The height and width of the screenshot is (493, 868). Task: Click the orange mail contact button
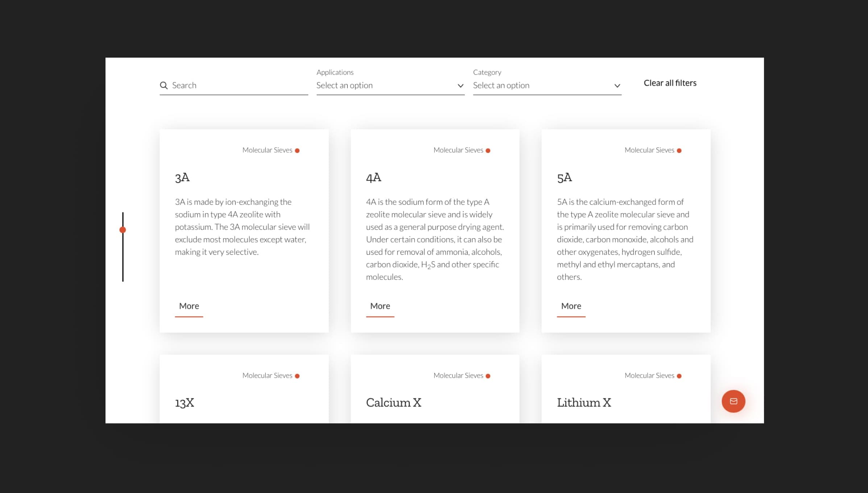click(x=733, y=401)
